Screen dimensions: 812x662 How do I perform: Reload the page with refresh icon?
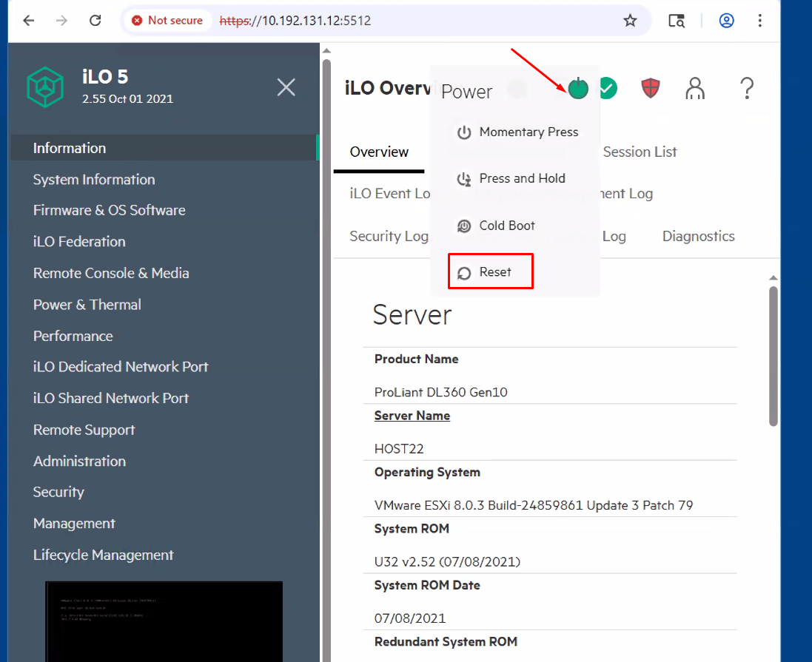(x=95, y=21)
